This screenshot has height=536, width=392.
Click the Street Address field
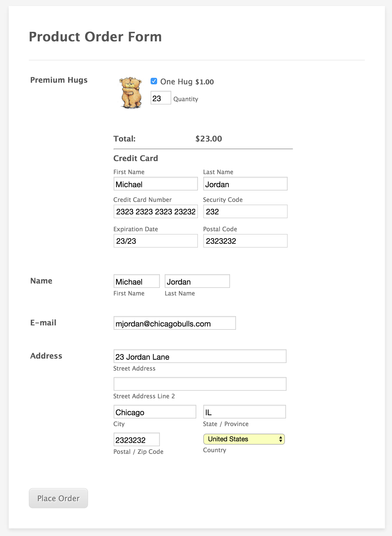pos(200,356)
